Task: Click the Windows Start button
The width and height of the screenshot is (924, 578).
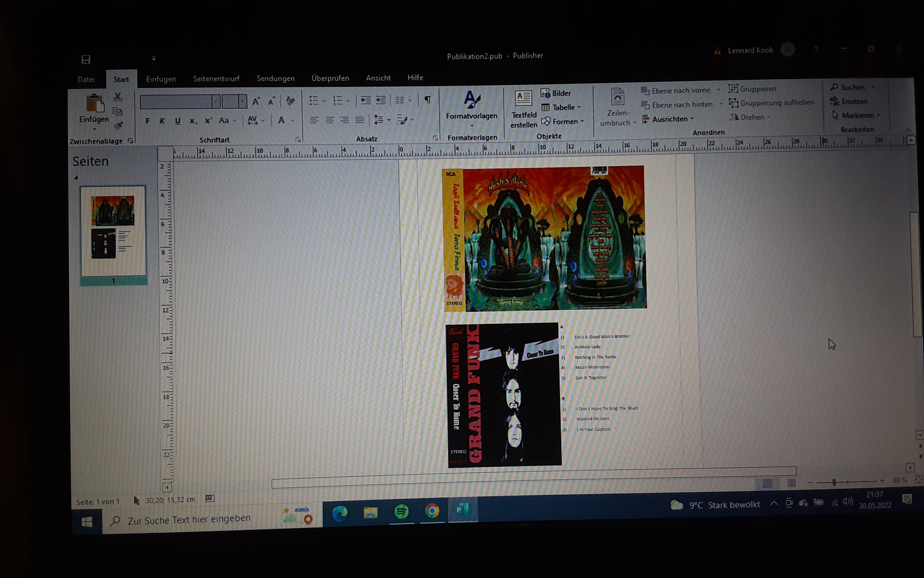Action: coord(87,521)
